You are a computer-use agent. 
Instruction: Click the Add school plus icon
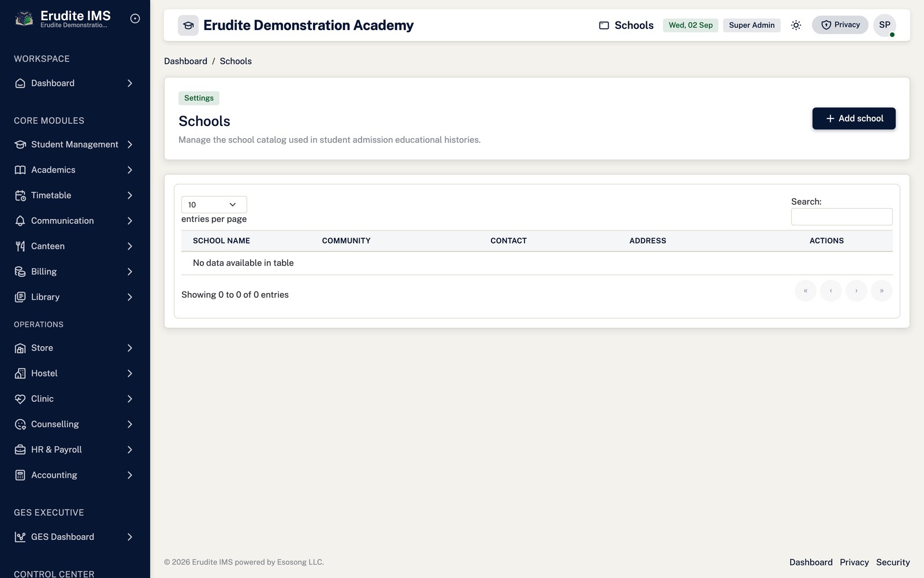(830, 118)
